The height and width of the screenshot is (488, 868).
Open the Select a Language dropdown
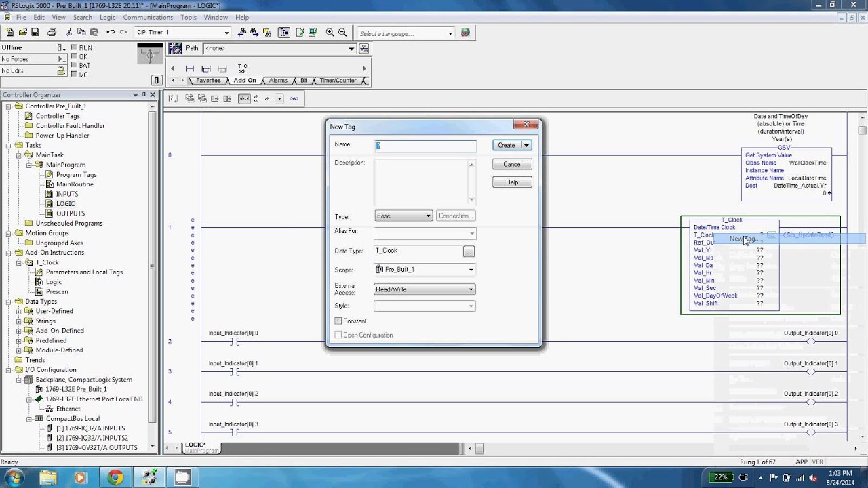(x=406, y=33)
